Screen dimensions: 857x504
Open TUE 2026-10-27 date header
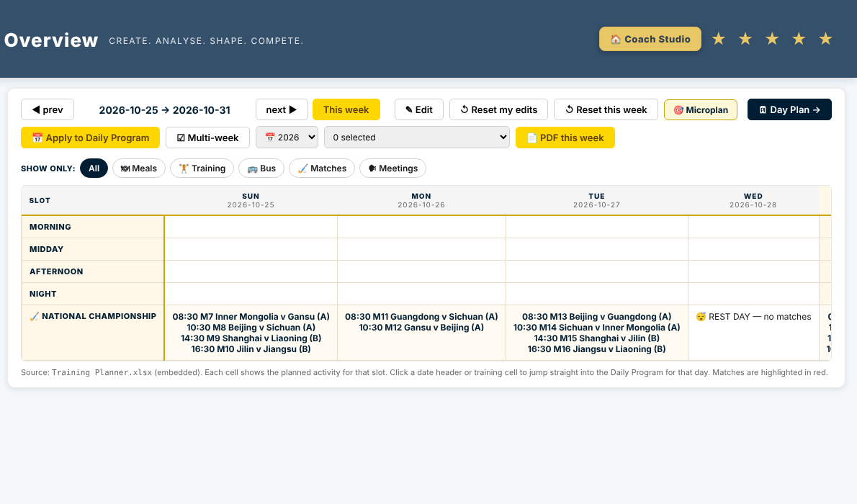[597, 200]
